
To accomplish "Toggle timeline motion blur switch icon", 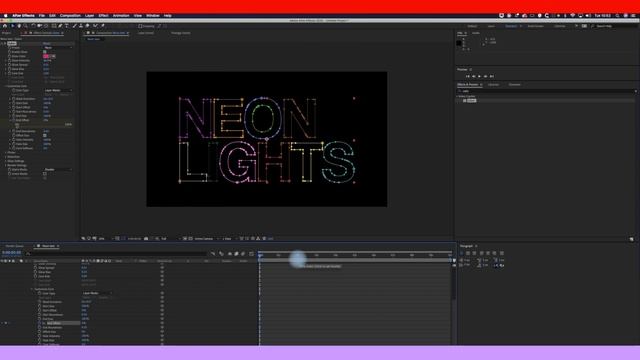I will click(x=243, y=254).
